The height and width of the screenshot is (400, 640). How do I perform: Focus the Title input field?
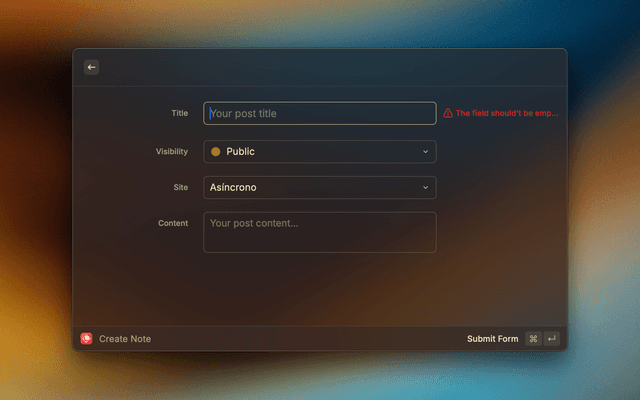point(319,113)
